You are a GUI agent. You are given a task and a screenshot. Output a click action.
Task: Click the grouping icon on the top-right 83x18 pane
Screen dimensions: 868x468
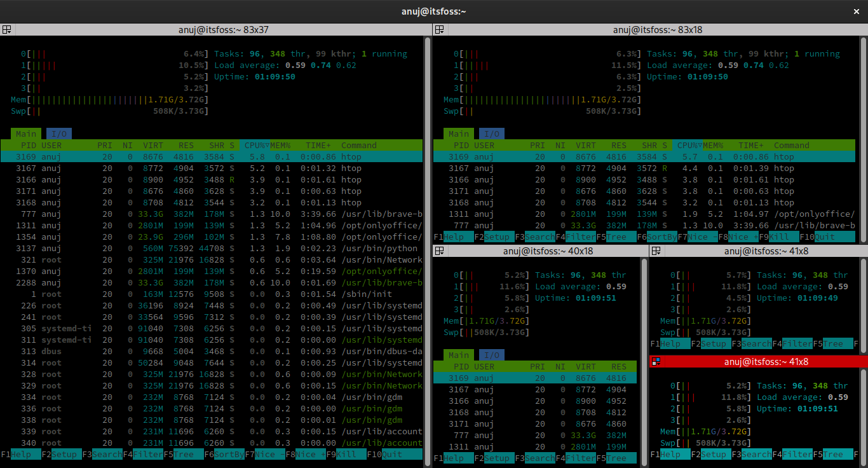point(439,29)
